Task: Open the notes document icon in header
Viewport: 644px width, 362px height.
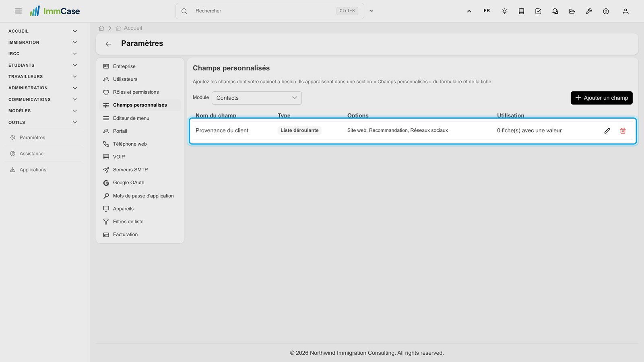Action: pyautogui.click(x=521, y=11)
